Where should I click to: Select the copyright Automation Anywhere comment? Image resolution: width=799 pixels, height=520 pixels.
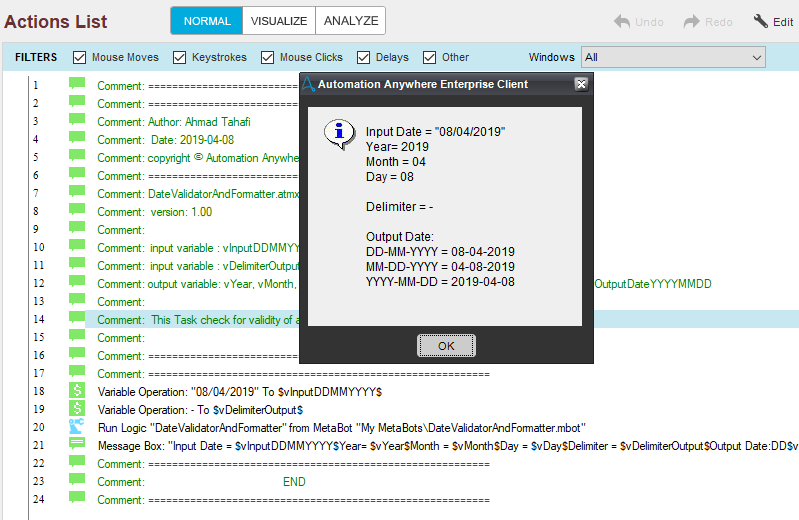pos(198,158)
